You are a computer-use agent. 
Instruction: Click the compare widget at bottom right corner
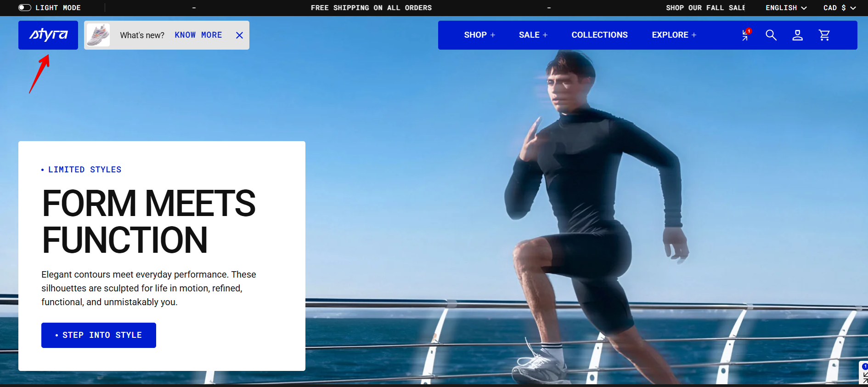(x=863, y=373)
